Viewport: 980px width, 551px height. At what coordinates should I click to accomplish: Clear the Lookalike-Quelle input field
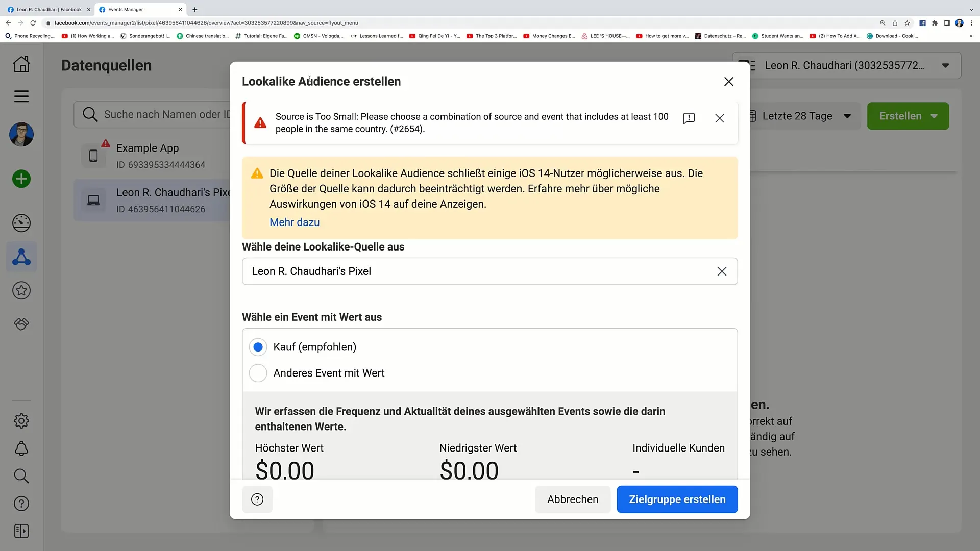point(722,271)
